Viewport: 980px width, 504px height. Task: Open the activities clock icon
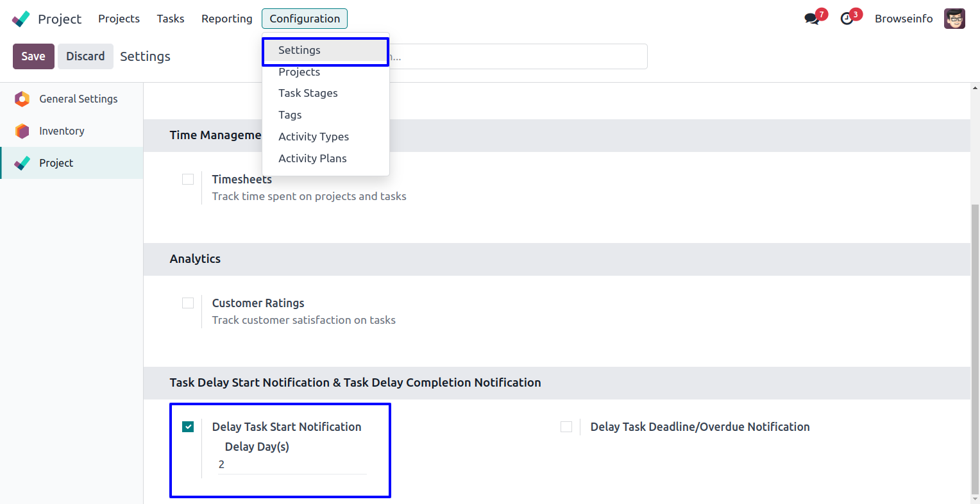(x=847, y=19)
